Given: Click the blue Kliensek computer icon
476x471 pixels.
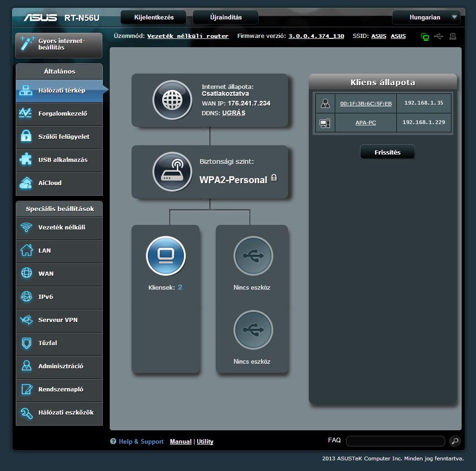Looking at the screenshot, I should (x=166, y=256).
